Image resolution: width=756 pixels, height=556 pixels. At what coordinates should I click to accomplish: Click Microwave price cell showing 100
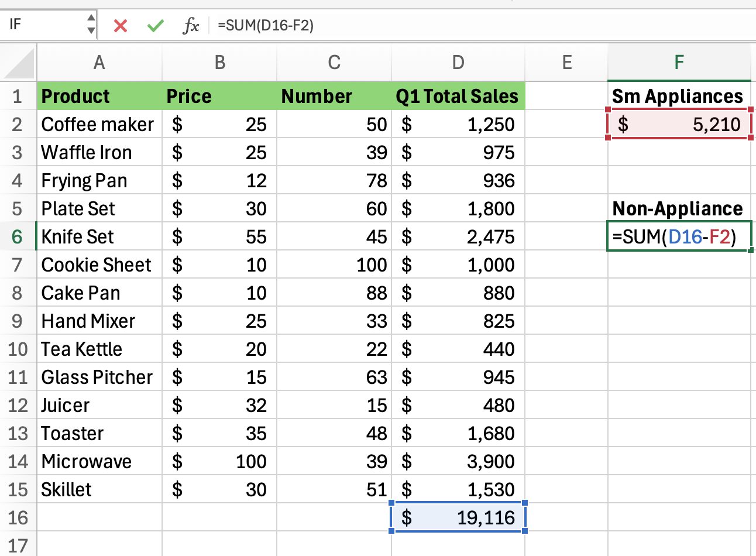click(x=219, y=461)
